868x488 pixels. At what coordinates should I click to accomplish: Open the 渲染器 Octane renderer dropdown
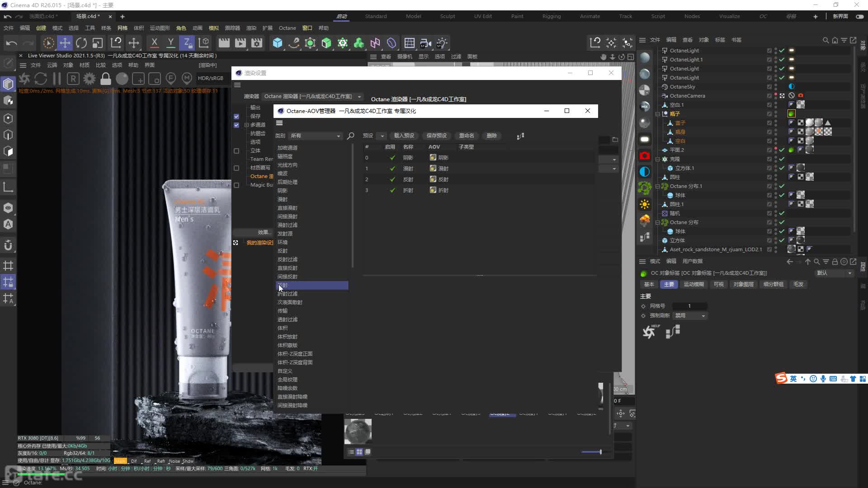click(313, 96)
